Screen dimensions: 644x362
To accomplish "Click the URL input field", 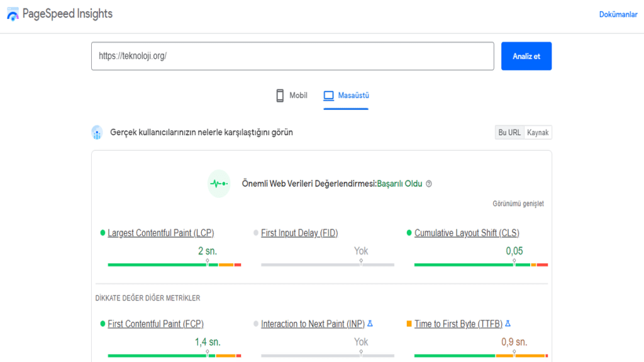I will pos(292,56).
